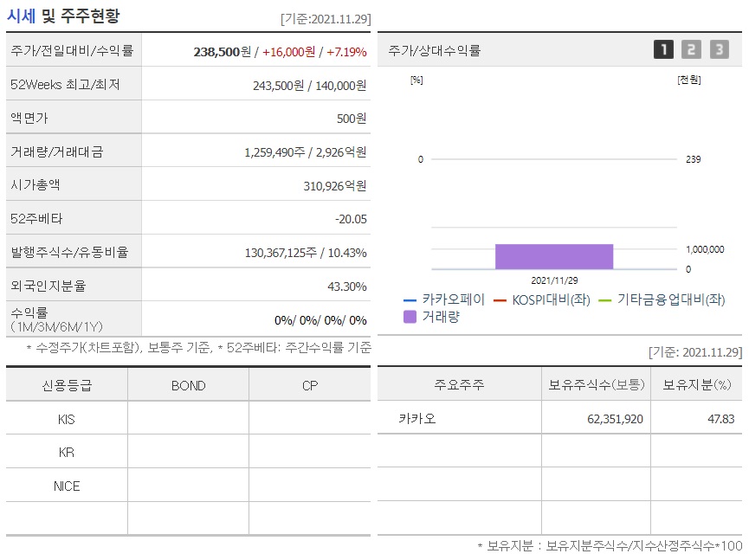
Task: Click the 47.83 ownership percentage
Action: point(720,419)
